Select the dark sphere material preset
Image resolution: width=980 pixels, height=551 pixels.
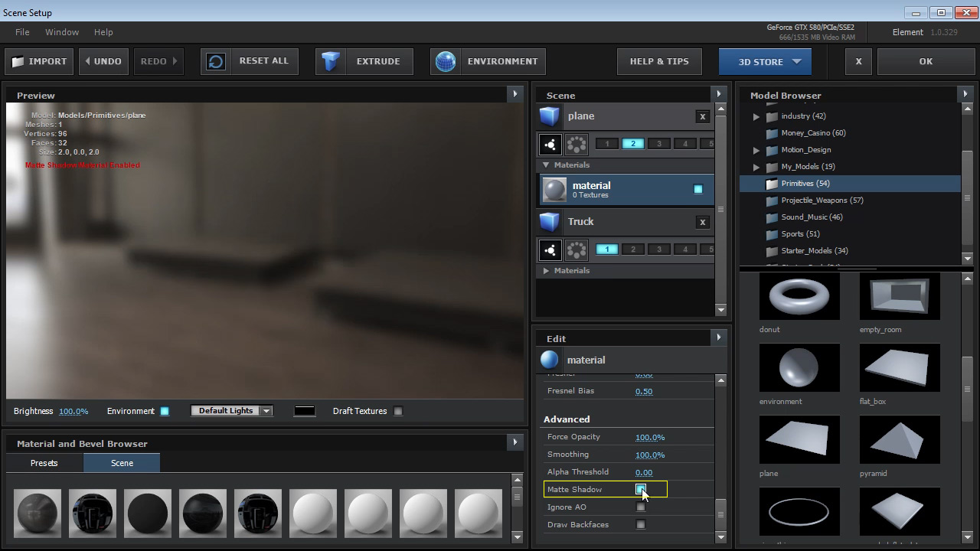coord(148,514)
